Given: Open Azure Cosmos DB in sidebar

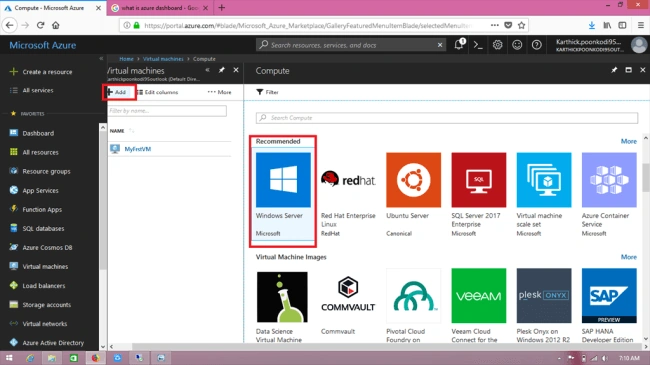Looking at the screenshot, I should [x=41, y=248].
